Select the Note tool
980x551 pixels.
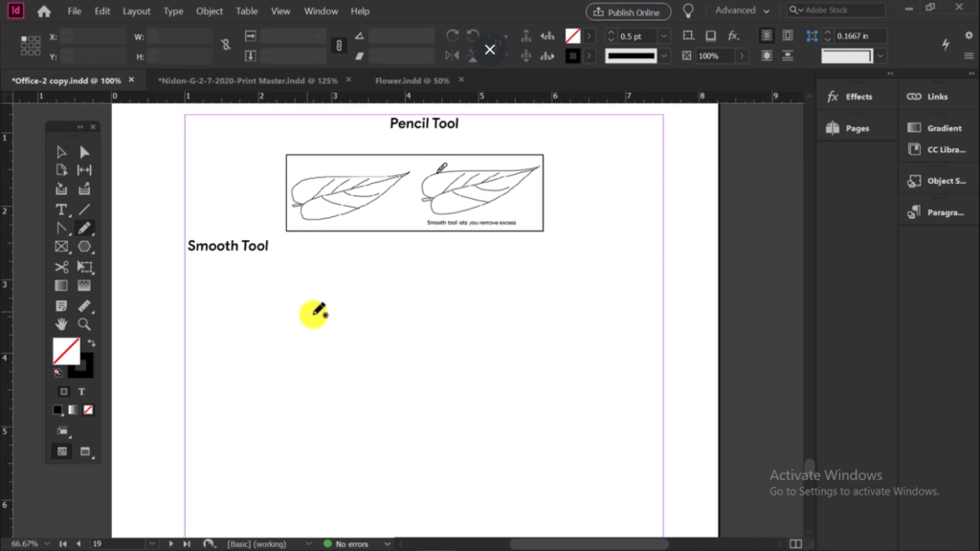click(61, 305)
